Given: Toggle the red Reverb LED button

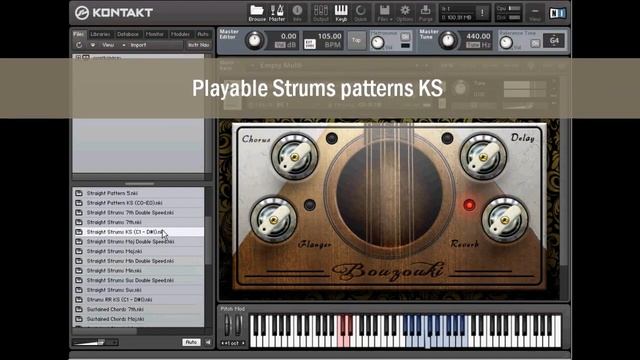Looking at the screenshot, I should point(469,205).
